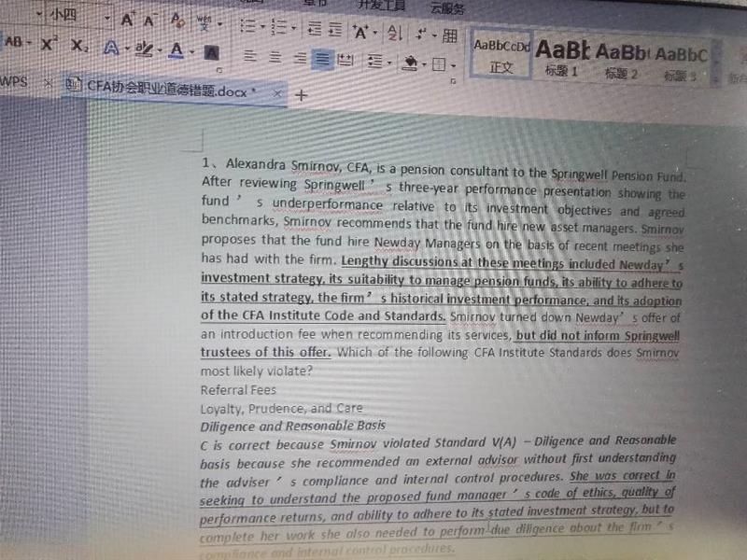This screenshot has height=560, width=747.
Task: Decrease the paragraph indent
Action: click(x=314, y=29)
